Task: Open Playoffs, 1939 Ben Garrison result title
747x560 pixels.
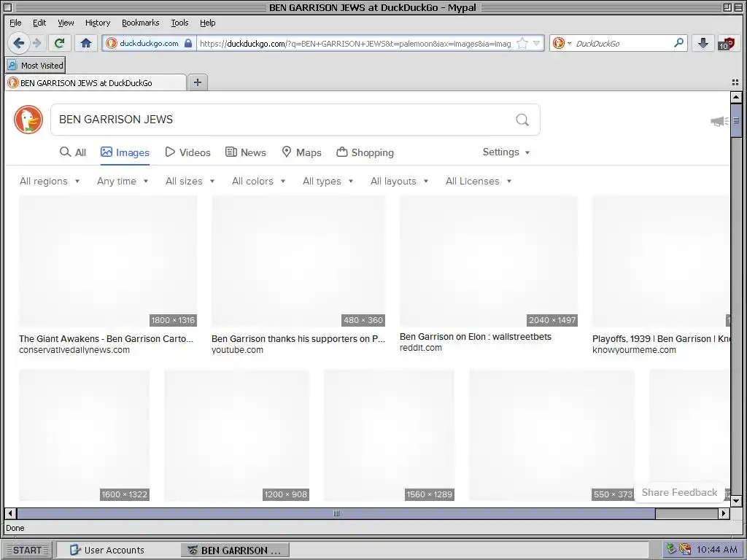Action: [661, 338]
